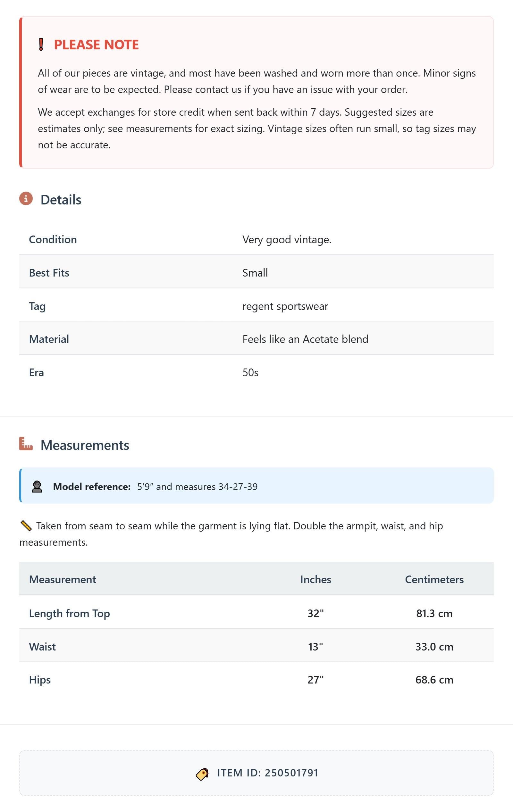The width and height of the screenshot is (513, 812).
Task: Click the Centimeters column header
Action: point(434,579)
